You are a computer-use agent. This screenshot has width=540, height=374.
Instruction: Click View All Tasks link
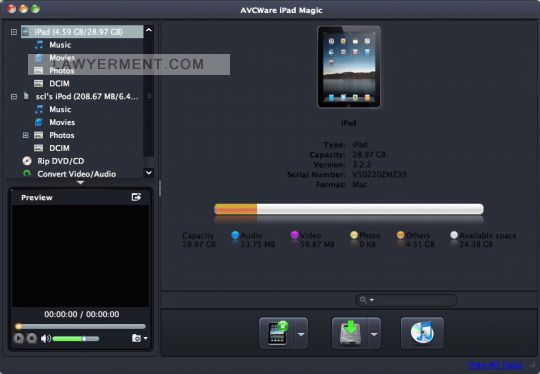(x=496, y=365)
